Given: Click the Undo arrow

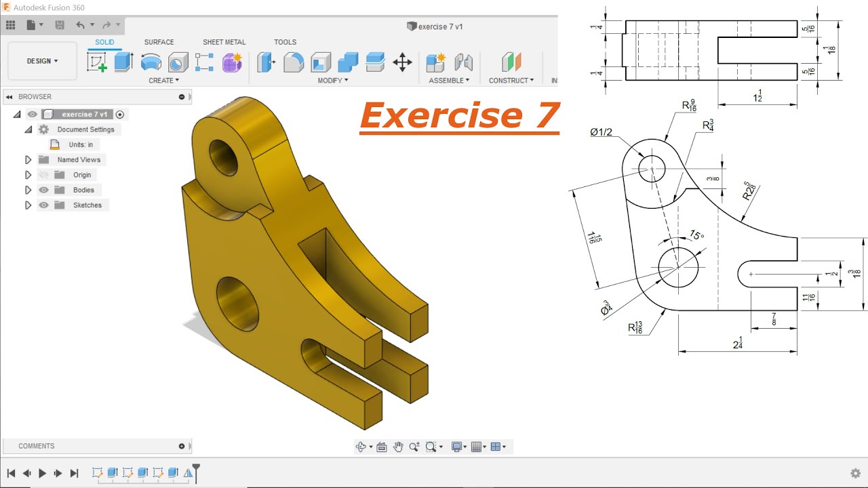Looking at the screenshot, I should tap(81, 25).
